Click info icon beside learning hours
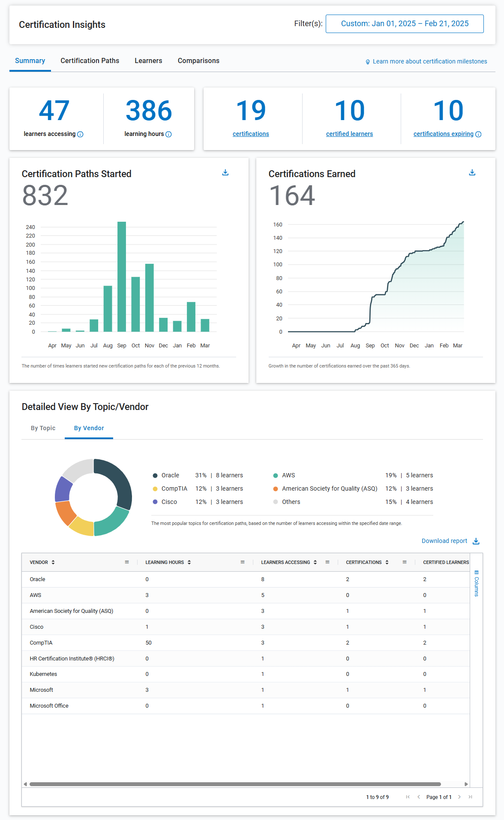 click(x=168, y=134)
